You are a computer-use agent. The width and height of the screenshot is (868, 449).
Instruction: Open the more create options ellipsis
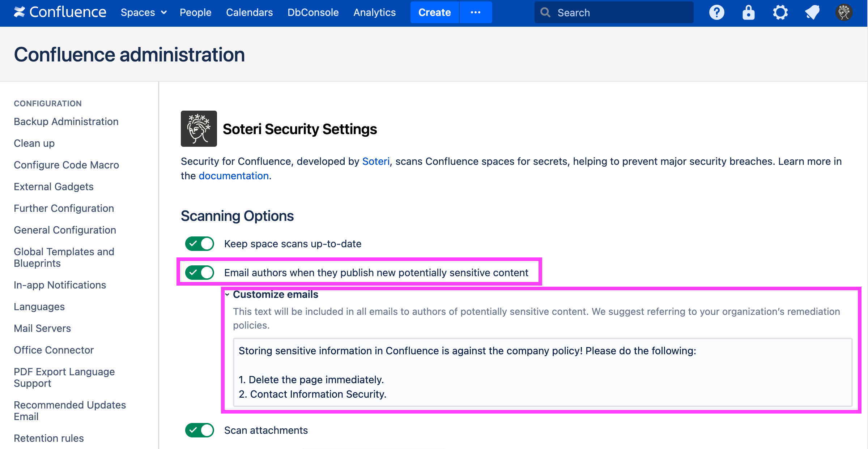click(476, 13)
